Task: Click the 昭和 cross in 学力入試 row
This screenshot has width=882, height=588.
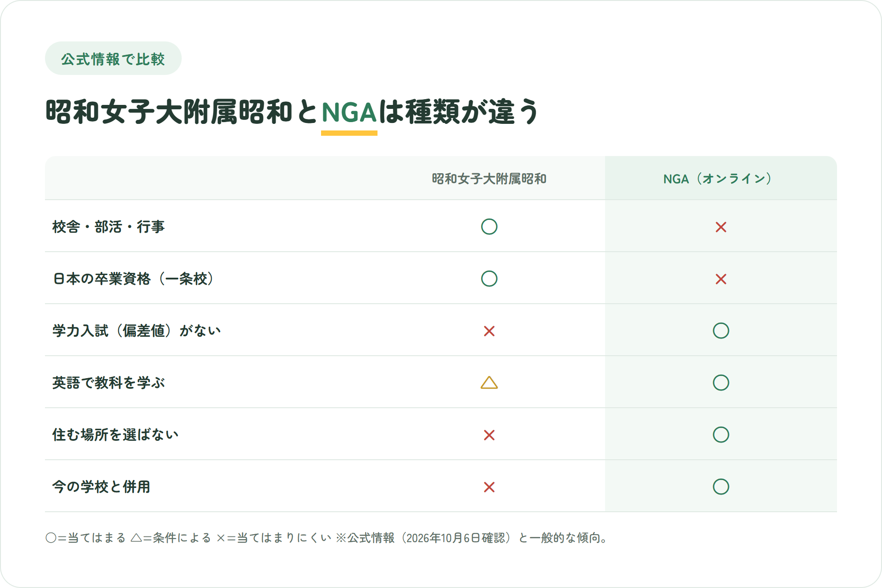Action: (489, 331)
